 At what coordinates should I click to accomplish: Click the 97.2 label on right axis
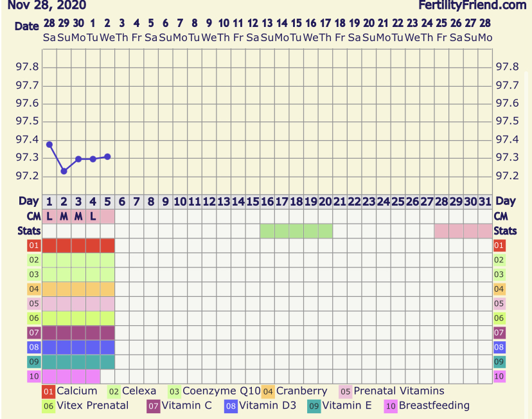click(x=507, y=175)
